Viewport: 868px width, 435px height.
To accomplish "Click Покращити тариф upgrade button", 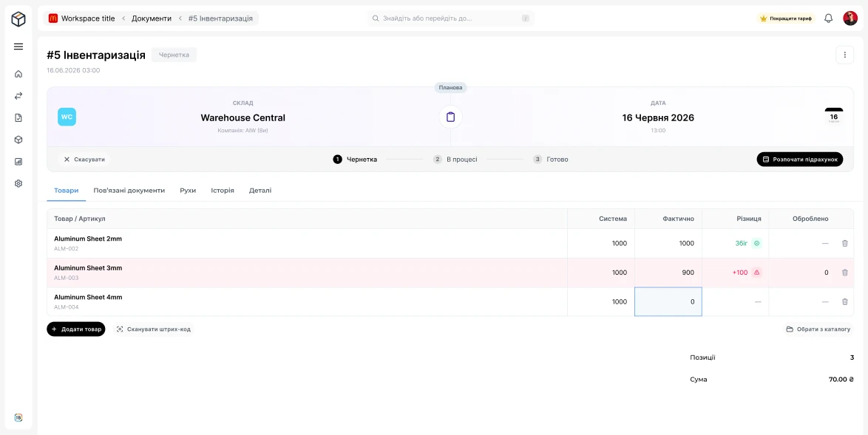I will coord(786,18).
